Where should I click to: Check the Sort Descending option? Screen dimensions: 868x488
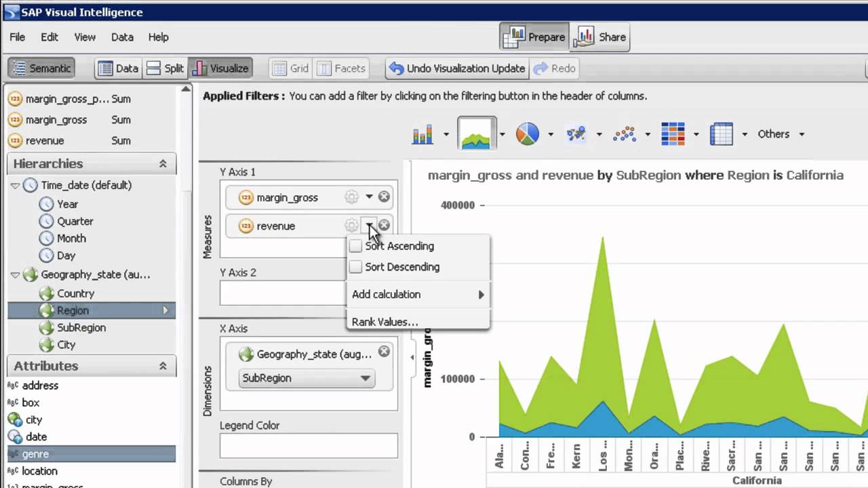point(355,267)
